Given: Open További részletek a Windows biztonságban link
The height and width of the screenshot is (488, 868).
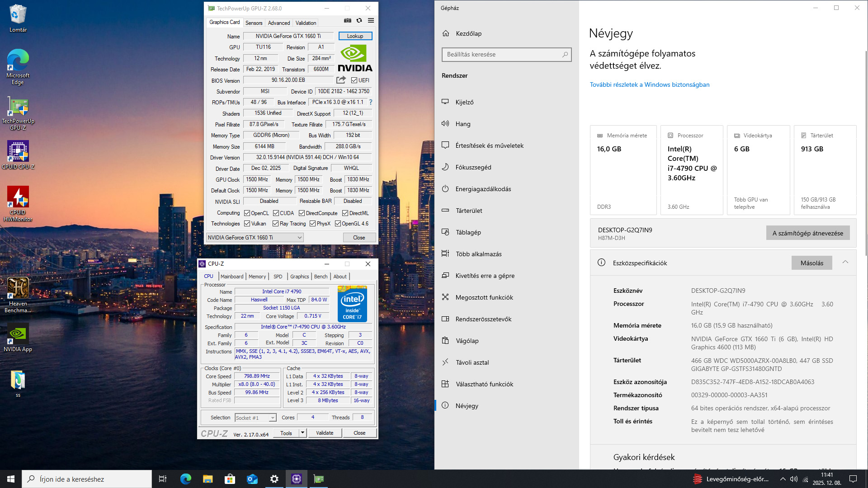Looking at the screenshot, I should click(649, 84).
